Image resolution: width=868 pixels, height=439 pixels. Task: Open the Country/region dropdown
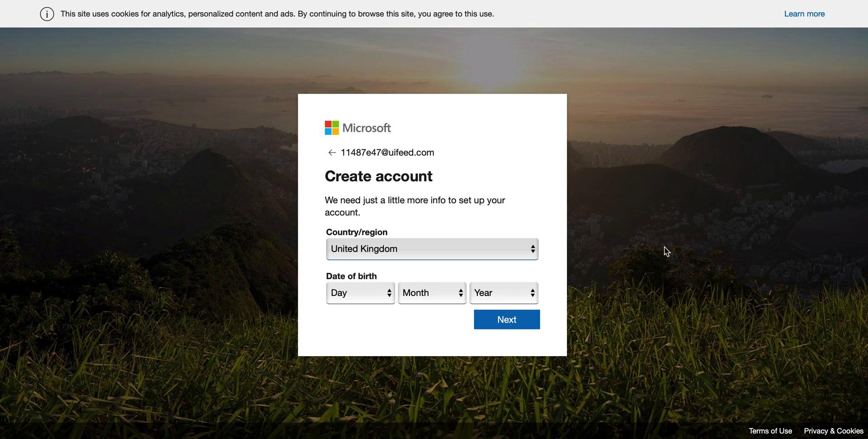(x=432, y=249)
